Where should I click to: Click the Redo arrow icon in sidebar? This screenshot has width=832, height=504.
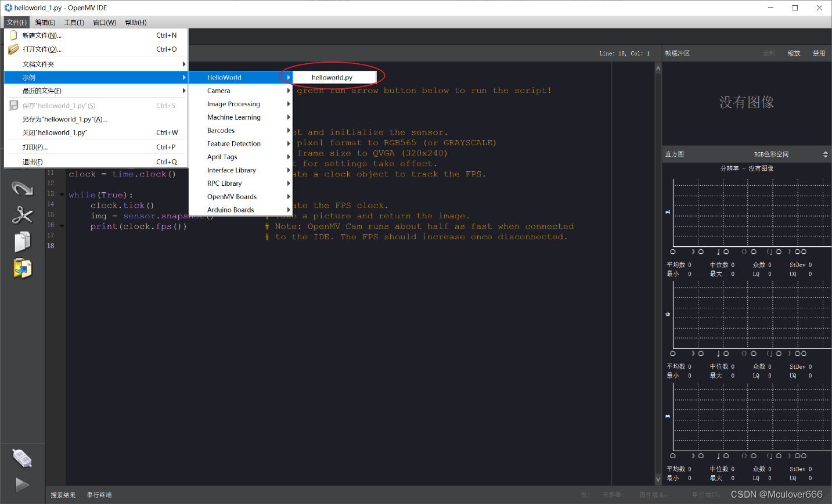point(23,188)
